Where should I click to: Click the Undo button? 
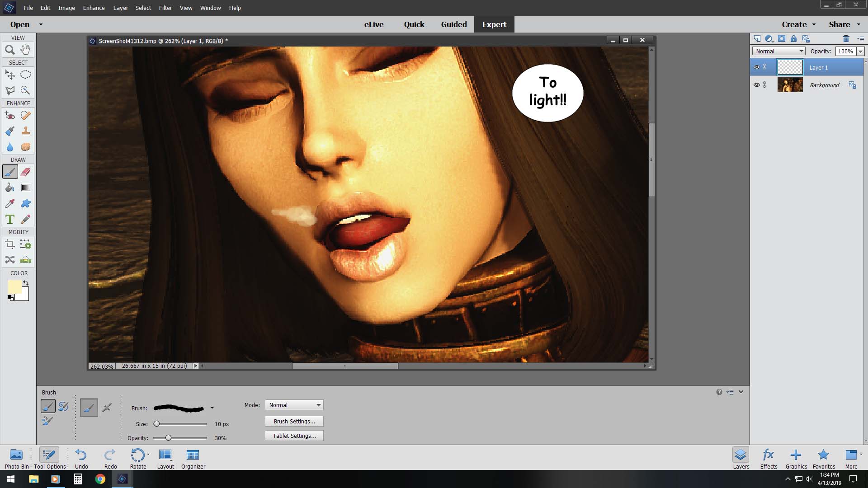81,459
